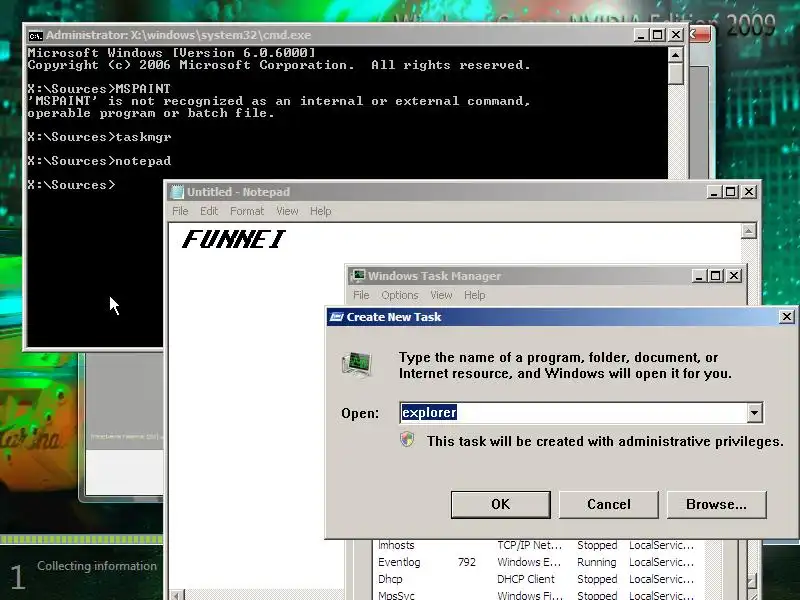Close the Create New Task dialog
Screen dimensions: 800x600
(x=787, y=317)
